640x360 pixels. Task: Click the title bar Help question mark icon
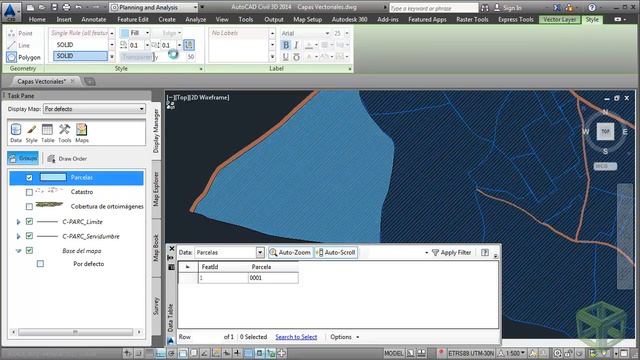coord(592,7)
